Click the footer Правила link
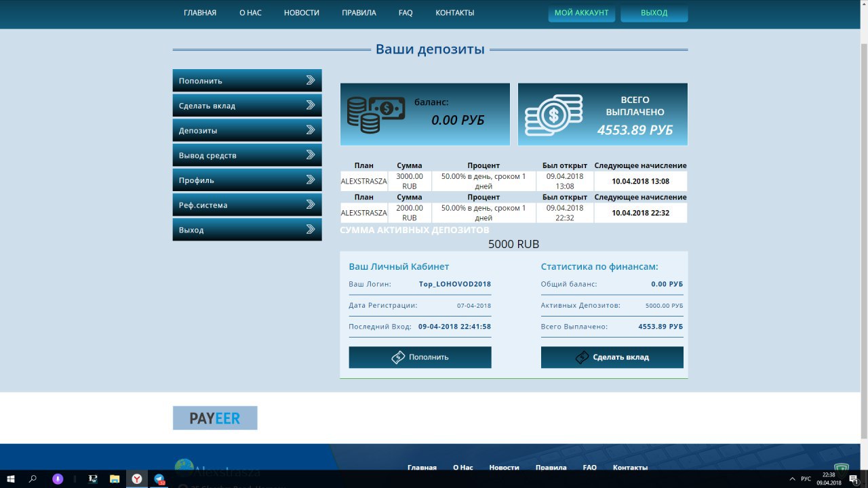The height and width of the screenshot is (488, 868). point(551,467)
